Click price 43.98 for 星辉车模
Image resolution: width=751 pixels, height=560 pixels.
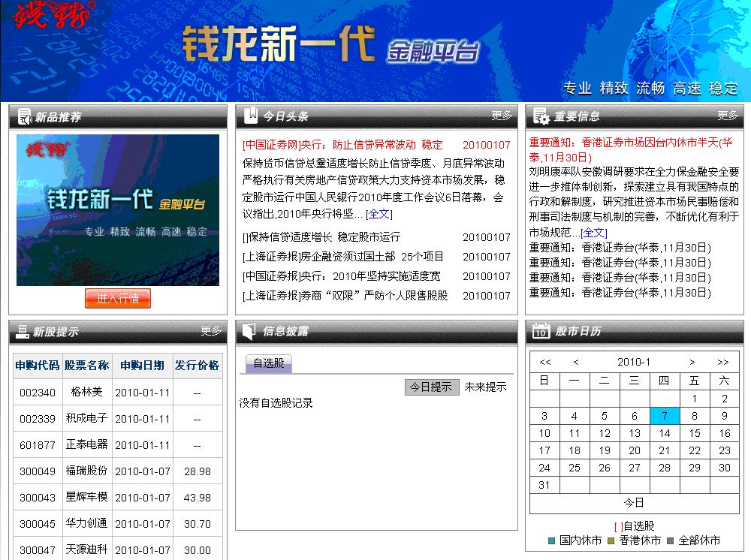(198, 498)
